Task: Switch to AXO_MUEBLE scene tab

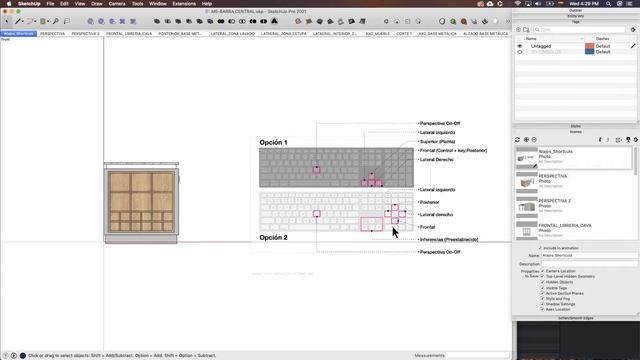Action: [x=378, y=33]
